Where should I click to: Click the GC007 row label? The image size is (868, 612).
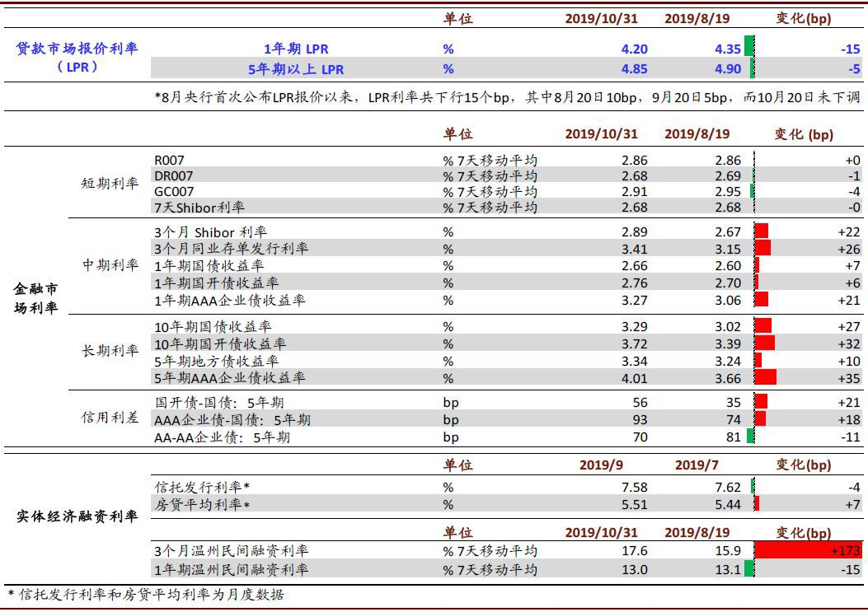pos(174,191)
